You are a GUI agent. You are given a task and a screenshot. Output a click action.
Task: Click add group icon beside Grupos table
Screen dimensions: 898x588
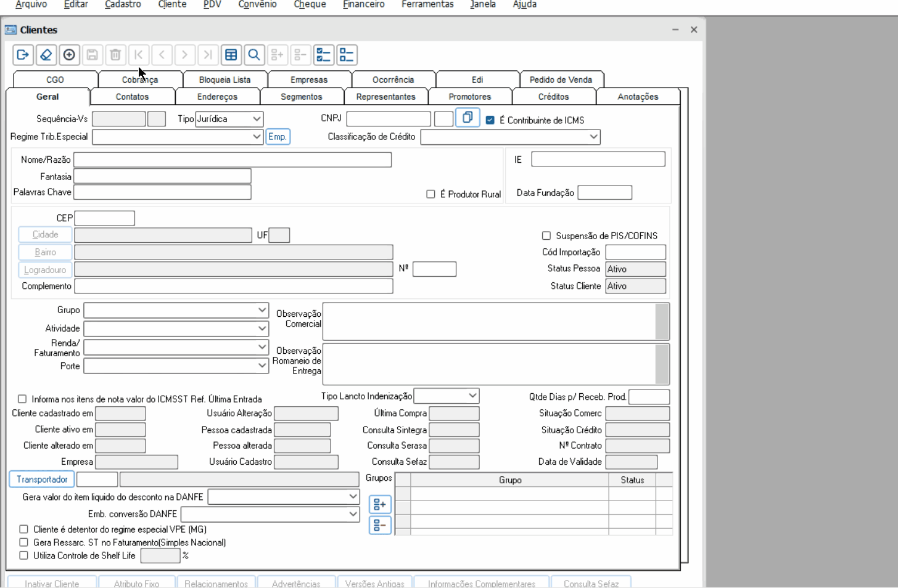pos(380,505)
